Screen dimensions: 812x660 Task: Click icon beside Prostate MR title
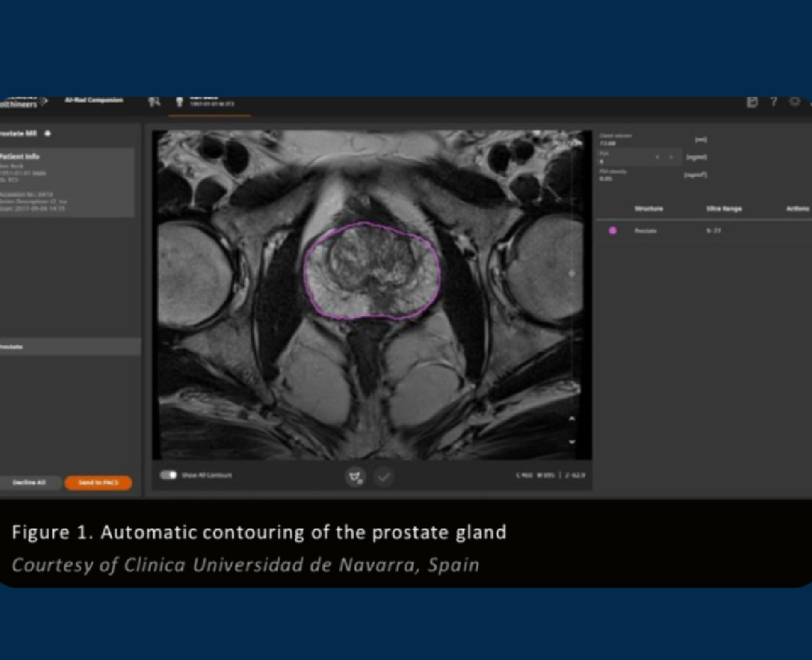pyautogui.click(x=47, y=134)
